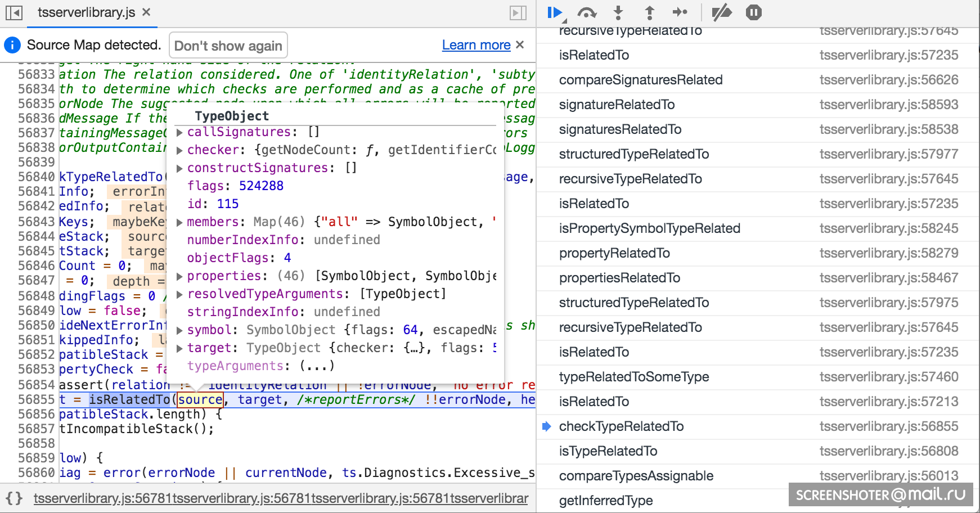Image resolution: width=980 pixels, height=513 pixels.
Task: Evaluate the typeArguments getter value
Action: pyautogui.click(x=317, y=366)
